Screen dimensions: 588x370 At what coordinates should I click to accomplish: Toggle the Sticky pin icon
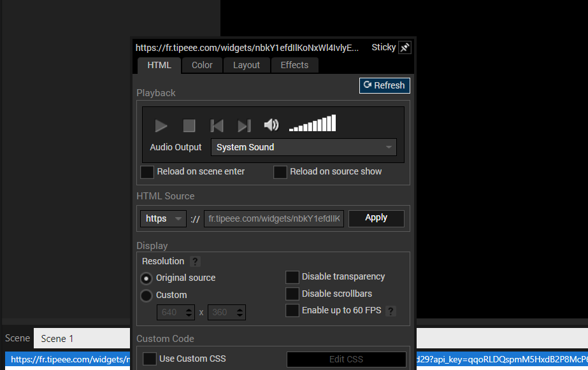point(405,48)
